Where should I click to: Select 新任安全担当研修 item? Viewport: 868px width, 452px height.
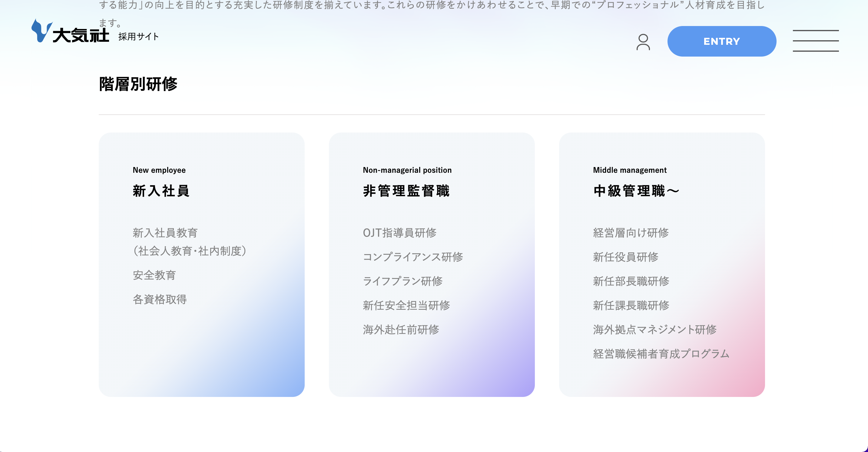tap(406, 305)
